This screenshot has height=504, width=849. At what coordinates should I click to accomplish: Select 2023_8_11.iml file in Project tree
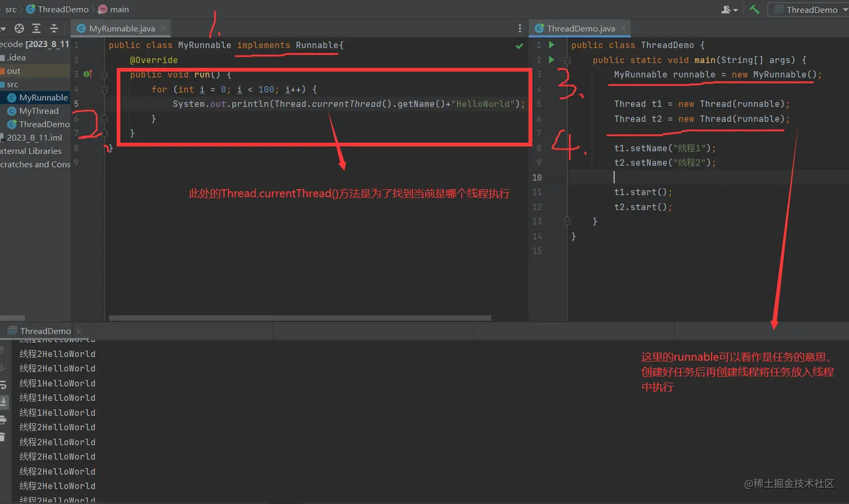[x=35, y=138]
